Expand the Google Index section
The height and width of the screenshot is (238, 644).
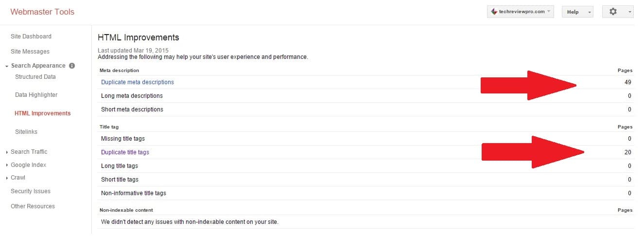pos(28,165)
